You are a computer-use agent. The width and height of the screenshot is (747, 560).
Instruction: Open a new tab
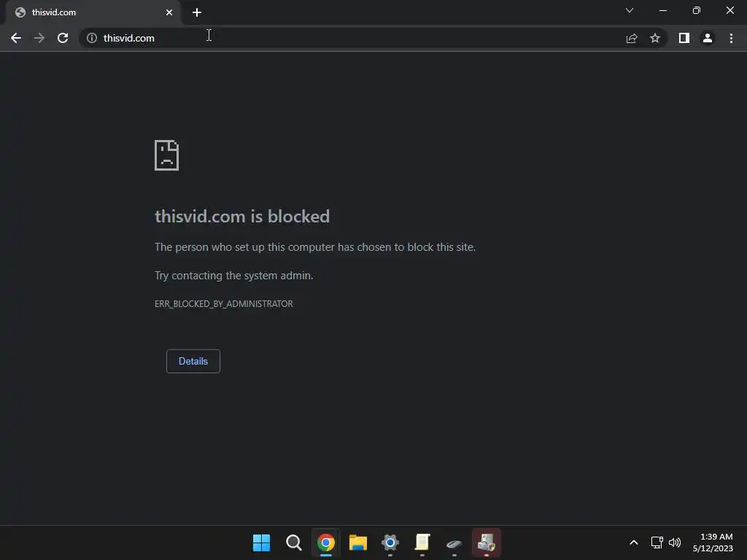(x=197, y=12)
